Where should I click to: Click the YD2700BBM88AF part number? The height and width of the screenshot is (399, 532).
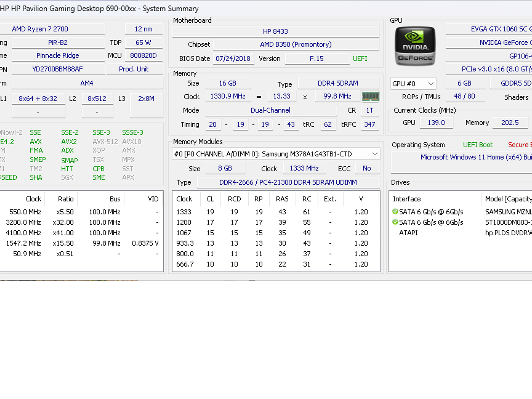coord(58,69)
